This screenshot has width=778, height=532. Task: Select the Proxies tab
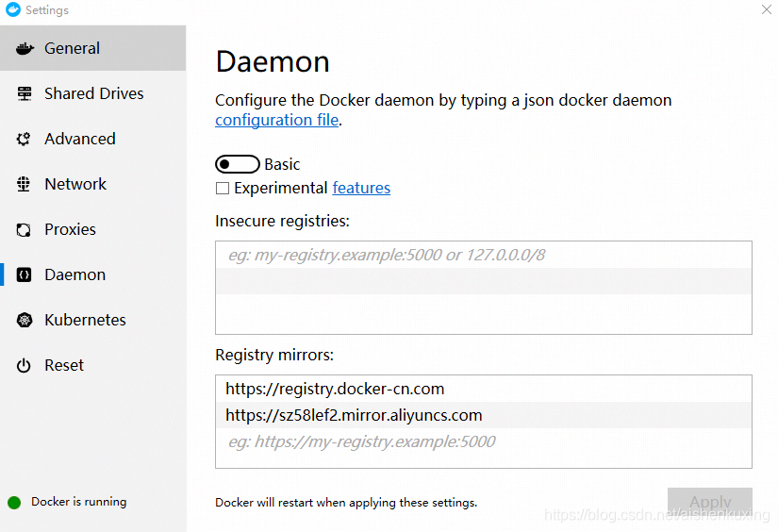(x=92, y=230)
